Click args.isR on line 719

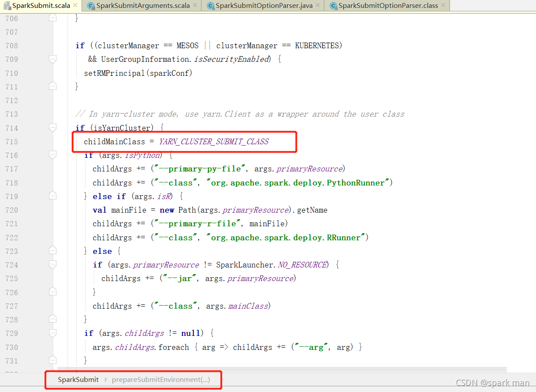pos(152,196)
